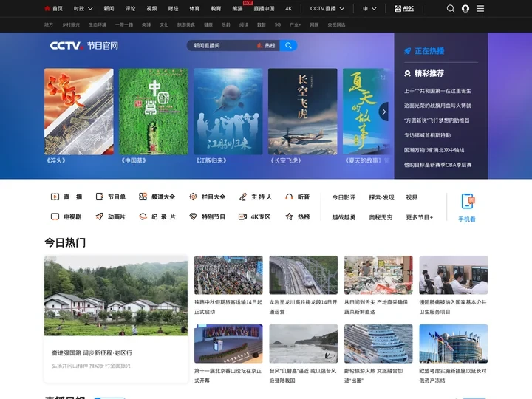The image size is (532, 399).
Task: Open the 龙岩至龙川高铁 train thumbnail
Action: tap(304, 275)
